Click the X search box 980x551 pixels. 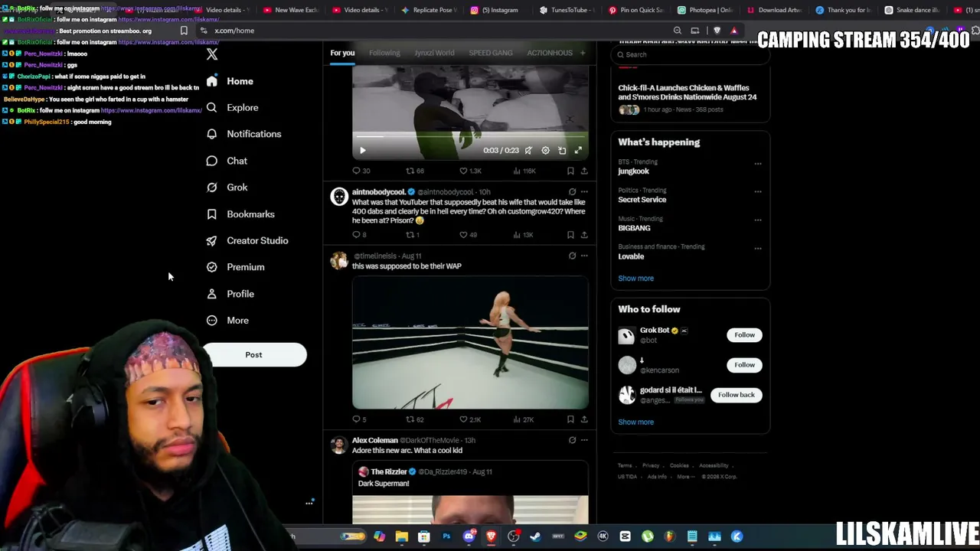(690, 54)
